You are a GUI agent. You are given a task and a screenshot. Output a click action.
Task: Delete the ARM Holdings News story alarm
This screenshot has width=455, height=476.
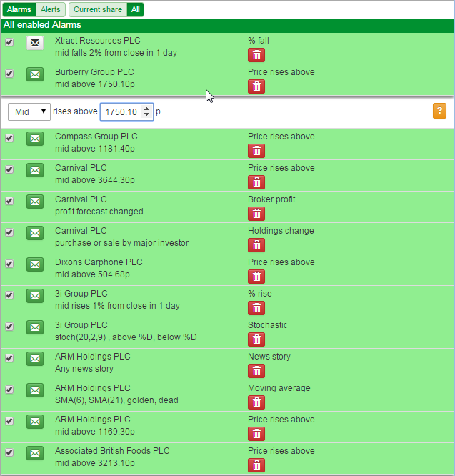pos(256,371)
